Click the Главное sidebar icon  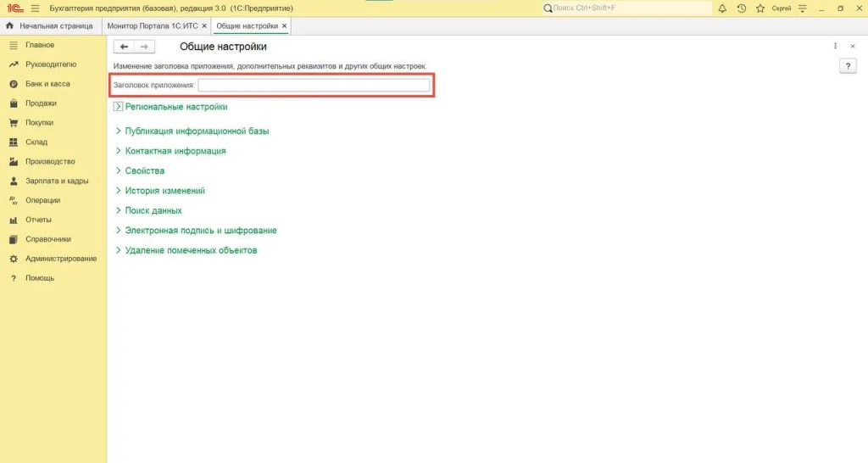[14, 45]
